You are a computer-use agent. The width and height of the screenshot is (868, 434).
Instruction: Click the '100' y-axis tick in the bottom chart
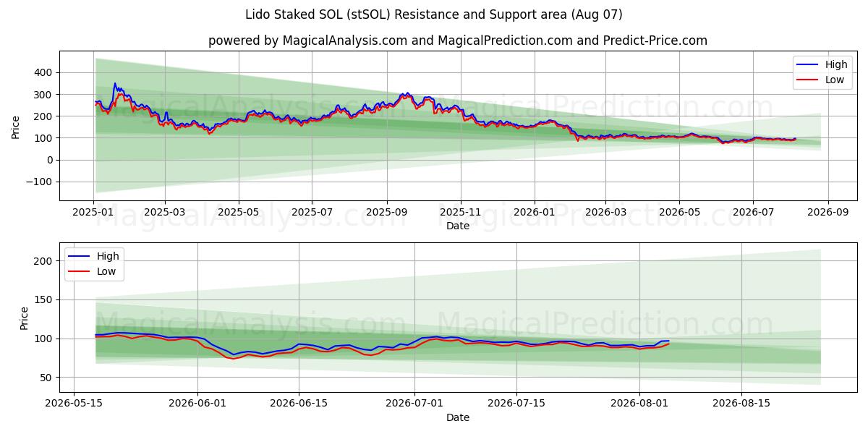(x=44, y=339)
